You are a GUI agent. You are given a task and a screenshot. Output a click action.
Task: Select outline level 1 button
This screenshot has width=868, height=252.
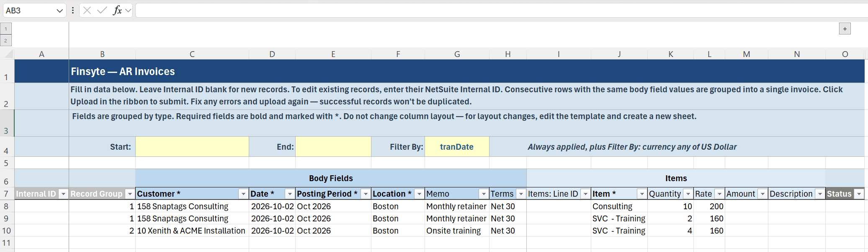[x=6, y=29]
